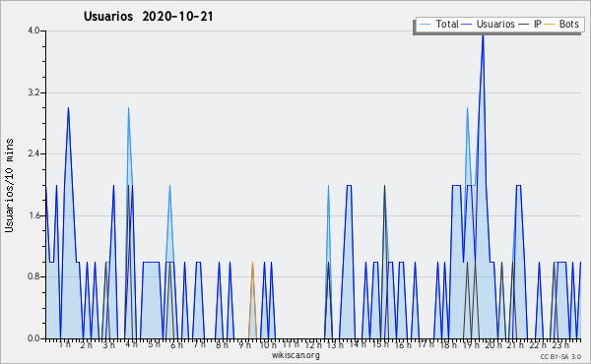The width and height of the screenshot is (591, 364).
Task: Click the '17 h' x-axis label
Action: click(x=426, y=344)
